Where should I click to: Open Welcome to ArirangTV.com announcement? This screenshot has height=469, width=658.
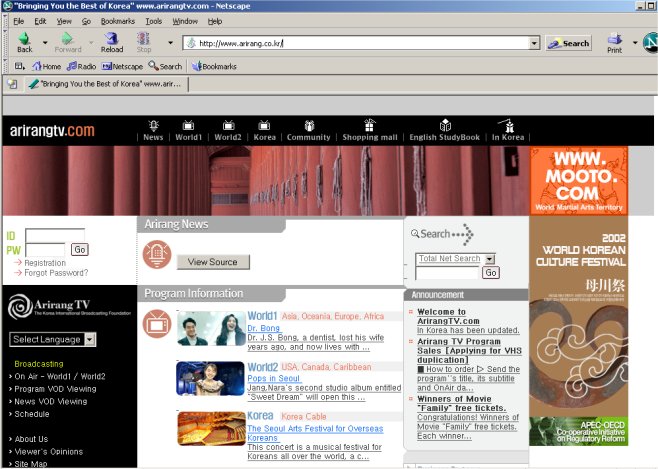tap(448, 316)
